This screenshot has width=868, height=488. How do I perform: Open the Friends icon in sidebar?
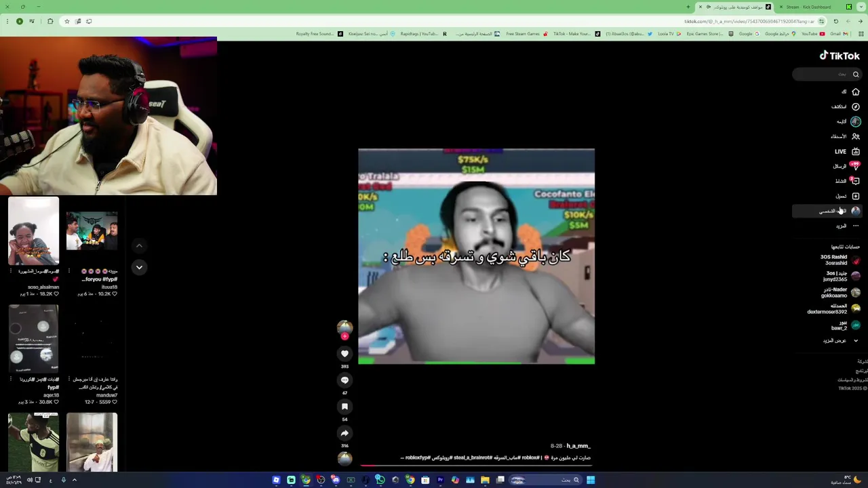point(856,136)
